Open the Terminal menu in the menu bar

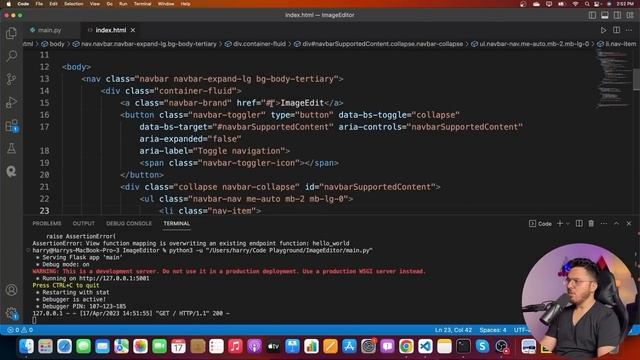tap(142, 4)
